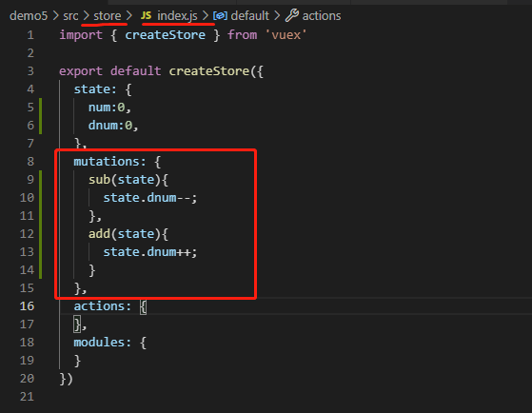Click the 'vuex' string on line 1

(x=286, y=35)
